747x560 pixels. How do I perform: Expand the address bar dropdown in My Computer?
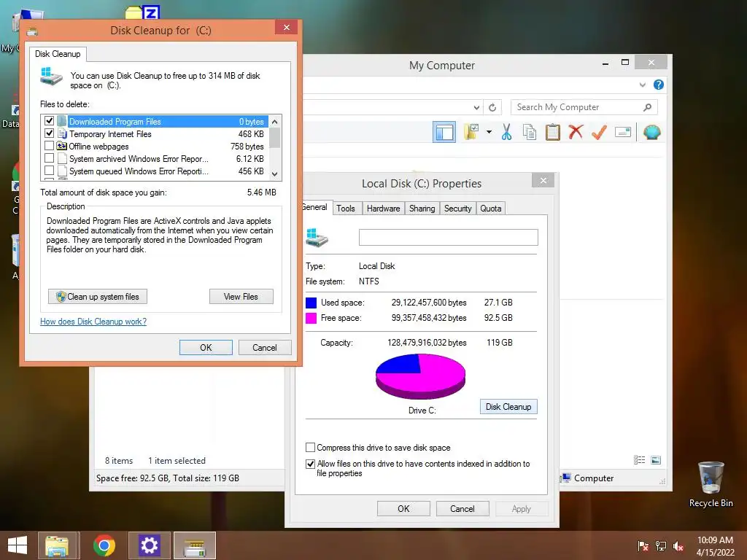click(476, 108)
